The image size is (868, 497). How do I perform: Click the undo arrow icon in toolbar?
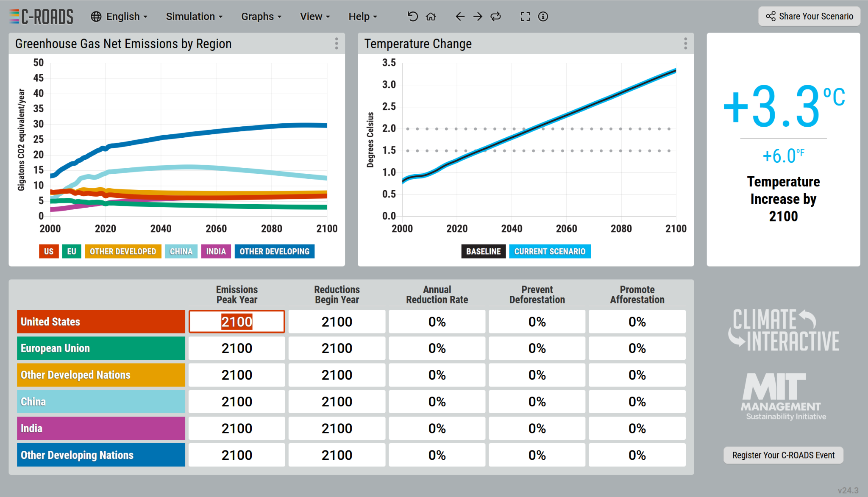click(412, 17)
